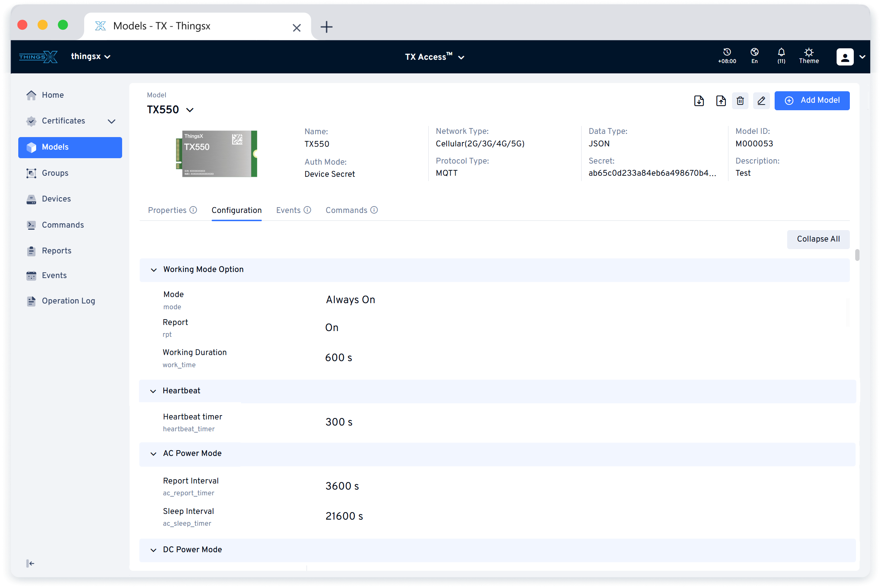Show info for Commands tab icon
The height and width of the screenshot is (588, 881).
click(374, 210)
